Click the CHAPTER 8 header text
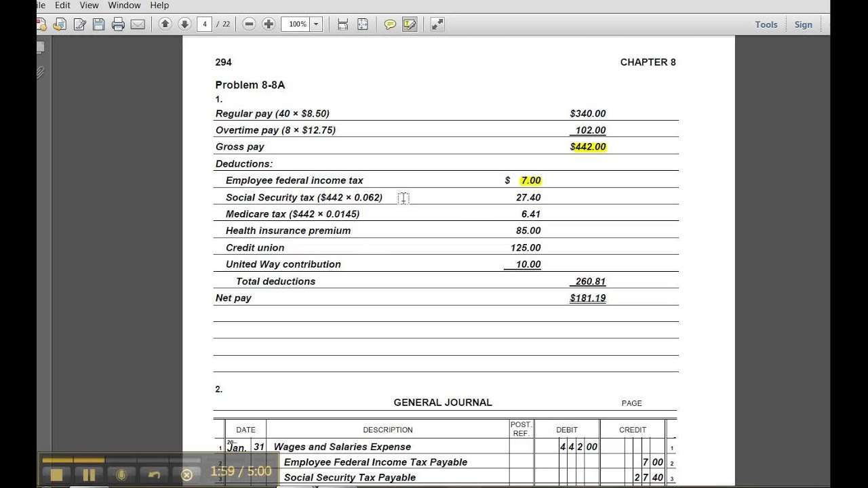Viewport: 868px width, 488px height. coord(648,62)
